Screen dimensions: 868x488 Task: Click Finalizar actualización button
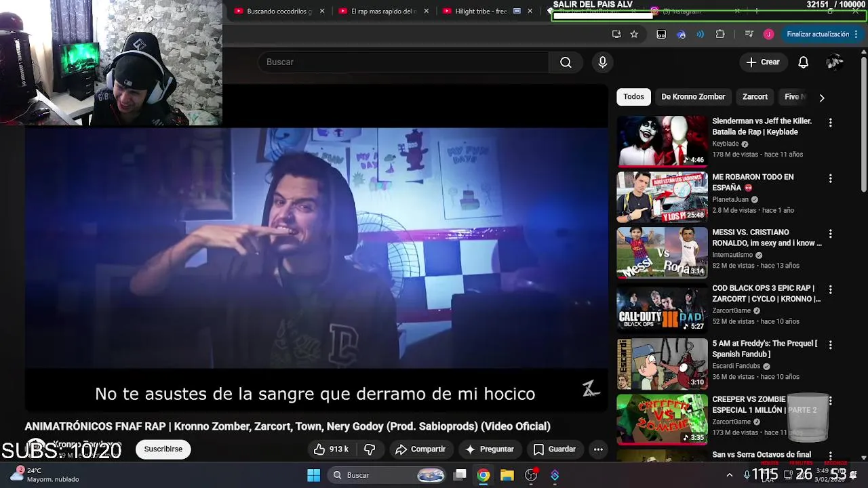click(x=823, y=35)
